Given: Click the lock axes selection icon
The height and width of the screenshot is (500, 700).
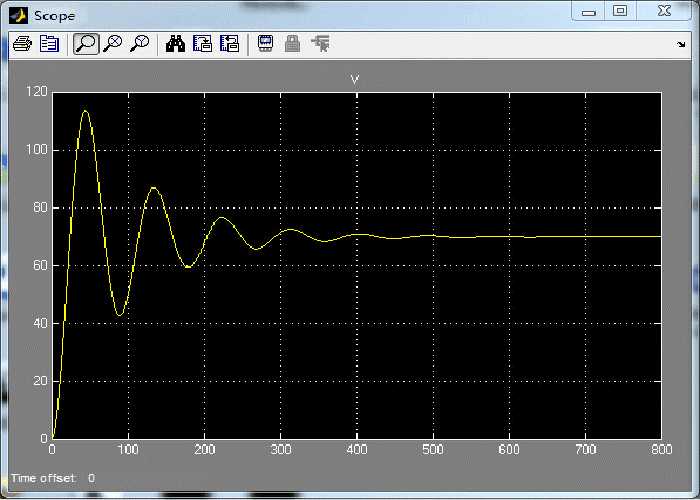Looking at the screenshot, I should 292,44.
